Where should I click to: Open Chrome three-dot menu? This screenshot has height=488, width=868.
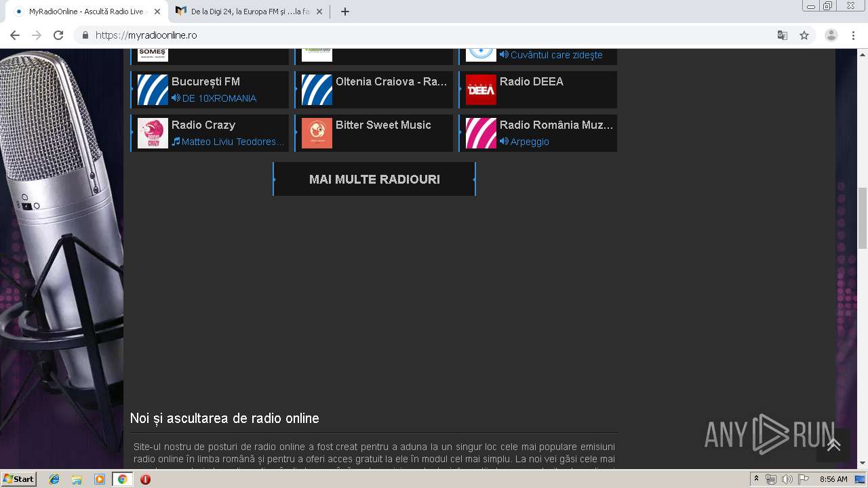click(854, 35)
